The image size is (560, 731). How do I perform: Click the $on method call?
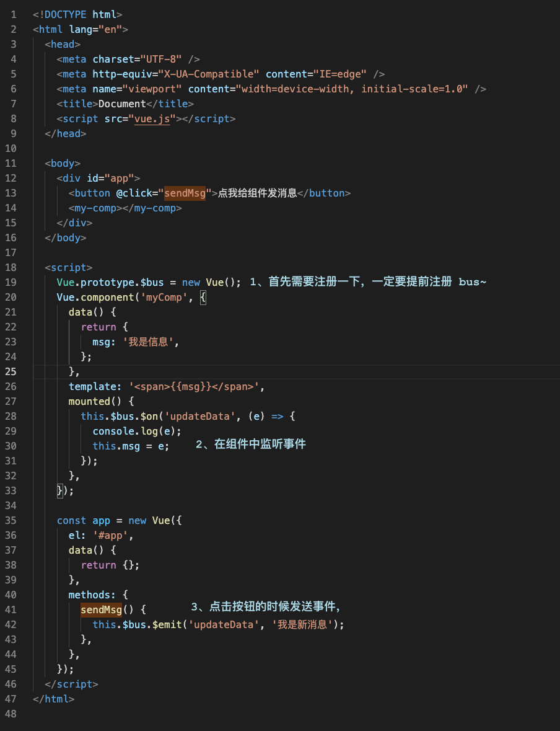tap(149, 416)
